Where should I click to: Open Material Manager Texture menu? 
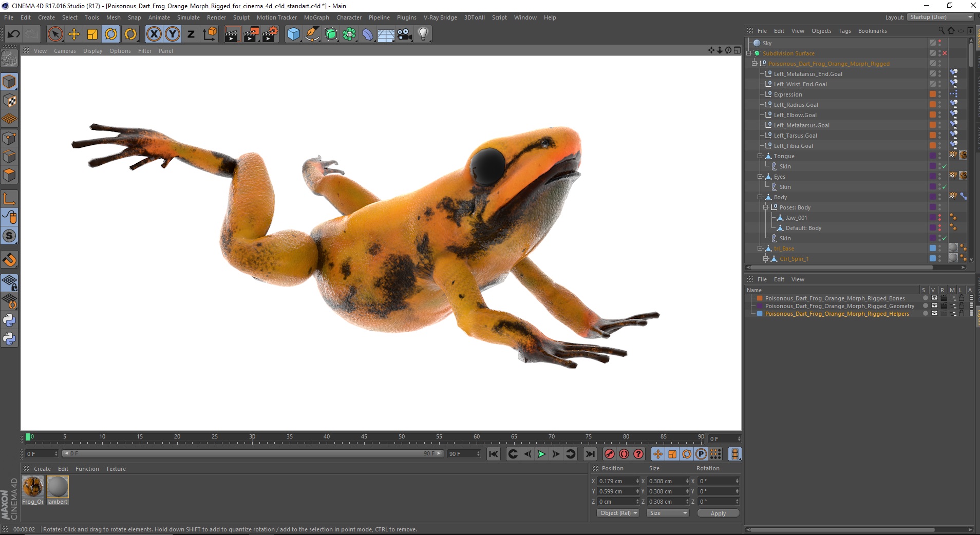116,469
